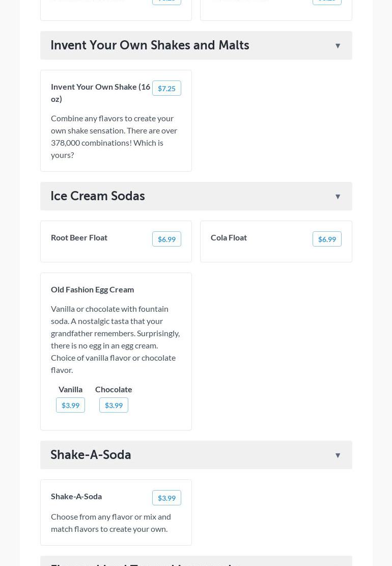Choose the Chocolate egg cream $3.99 price
The height and width of the screenshot is (566, 392).
(114, 405)
